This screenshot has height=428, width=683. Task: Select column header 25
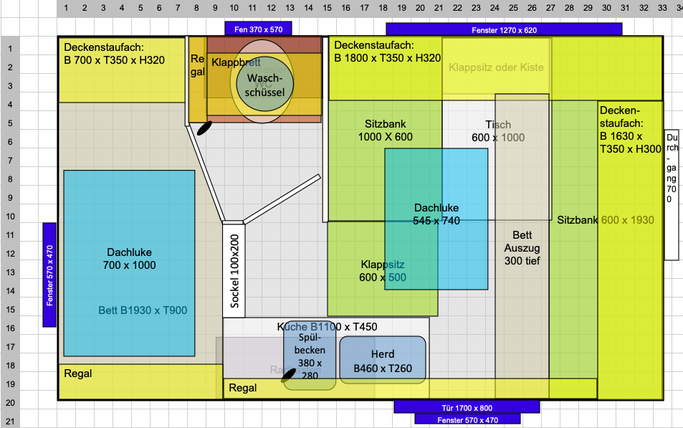[514, 8]
